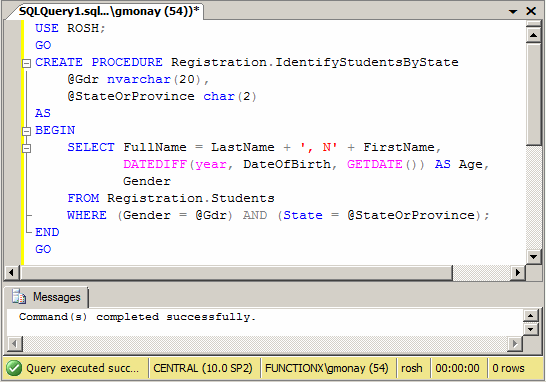Viewport: 546px width, 382px height.
Task: Click the 'BEGIN' keyword
Action: (x=55, y=130)
